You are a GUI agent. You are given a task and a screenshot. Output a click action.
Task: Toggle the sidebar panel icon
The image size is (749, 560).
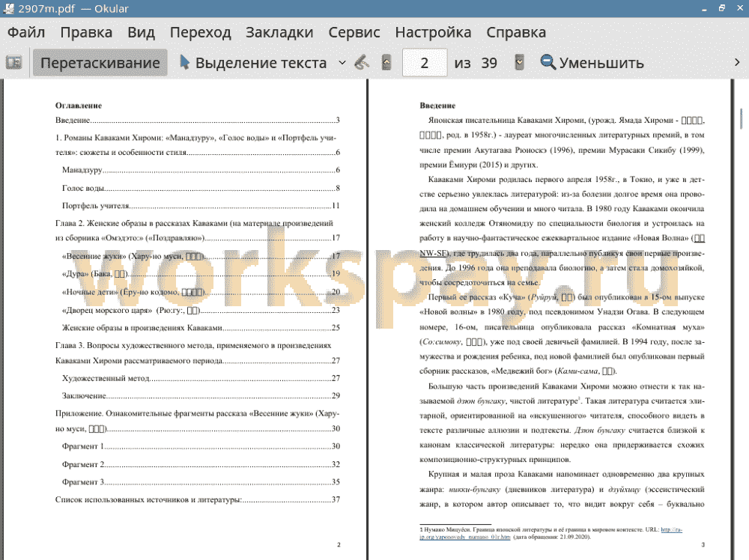(13, 63)
